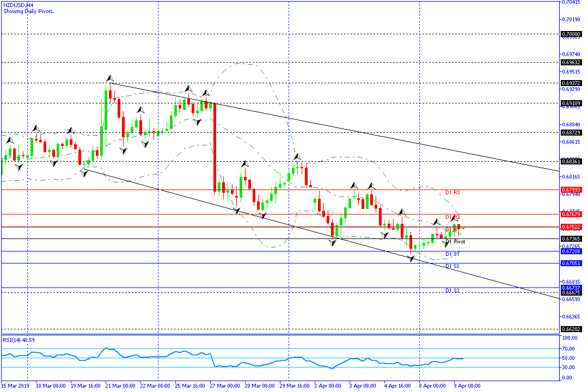Click the 0.66365 price axis value
The height and width of the screenshot is (392, 588).
pos(571,317)
